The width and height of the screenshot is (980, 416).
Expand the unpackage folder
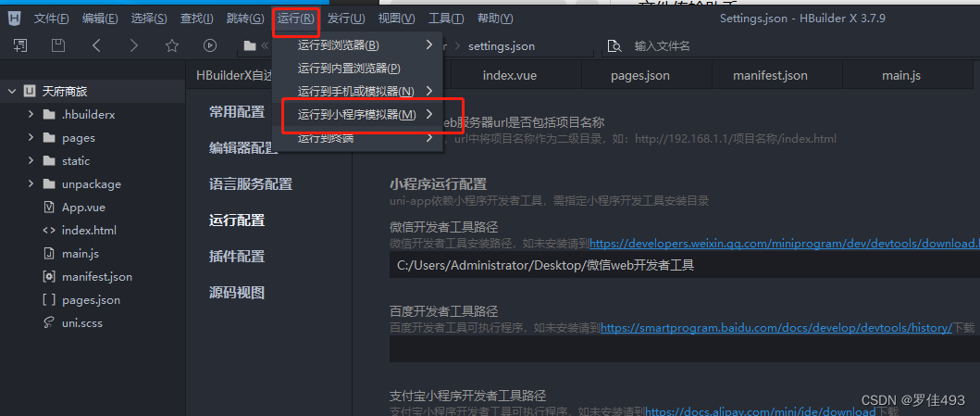(x=31, y=184)
